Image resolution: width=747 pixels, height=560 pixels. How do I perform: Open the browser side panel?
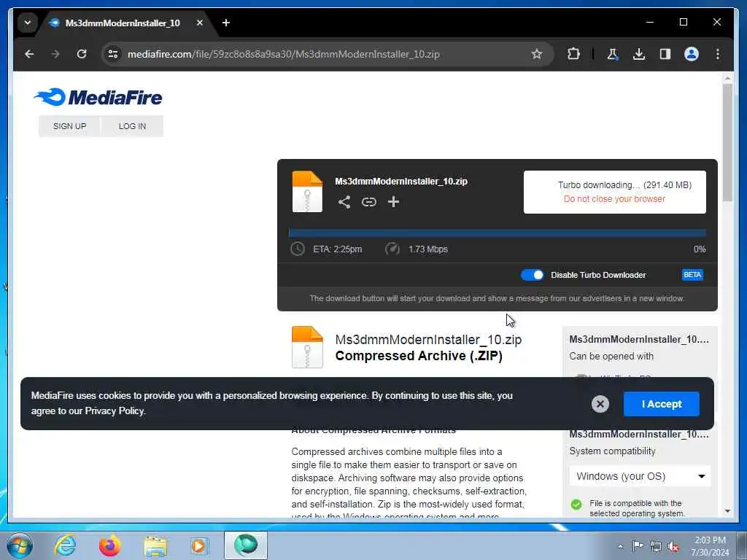[665, 54]
